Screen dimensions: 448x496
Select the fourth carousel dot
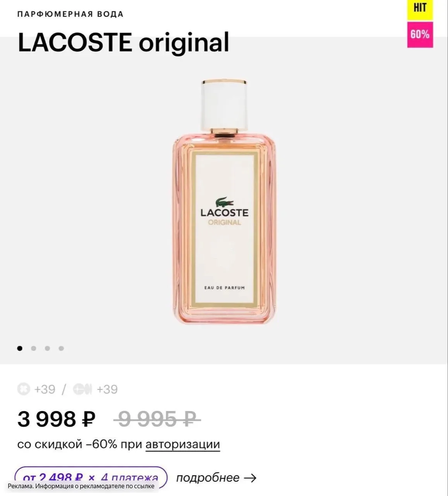pyautogui.click(x=61, y=348)
